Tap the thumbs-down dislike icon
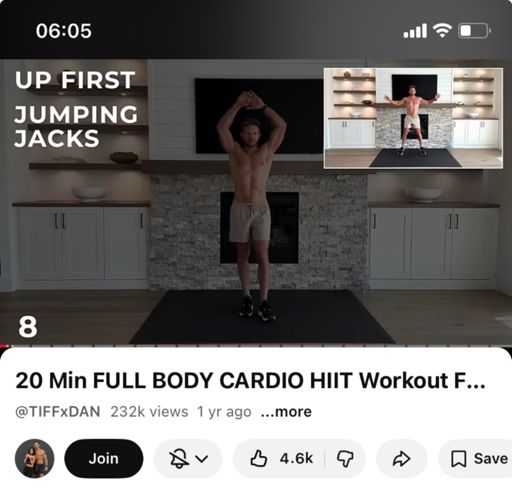Viewport: 512px width, 491px height. [x=345, y=459]
